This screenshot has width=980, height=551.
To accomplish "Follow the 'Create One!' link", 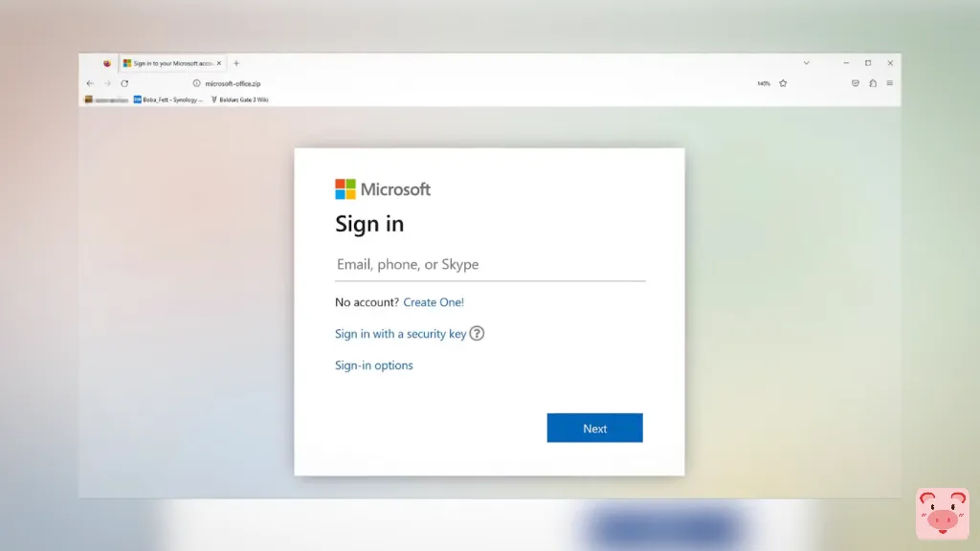I will pos(434,301).
